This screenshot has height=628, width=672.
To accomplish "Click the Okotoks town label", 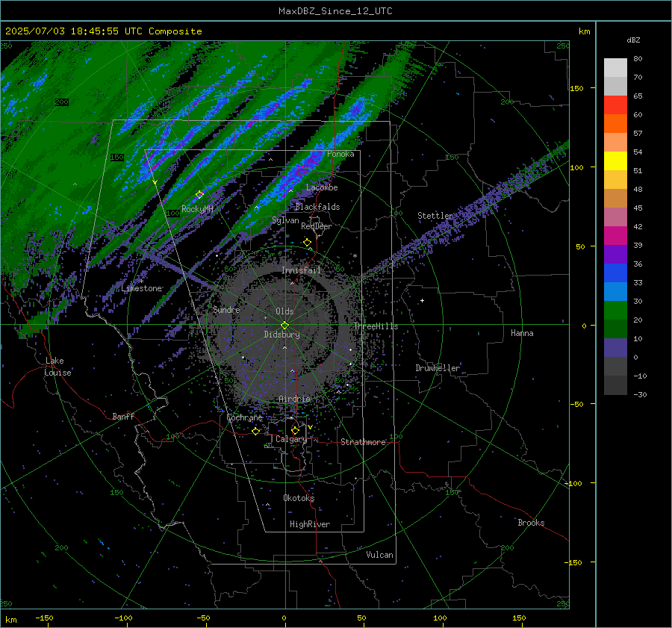I will point(299,498).
